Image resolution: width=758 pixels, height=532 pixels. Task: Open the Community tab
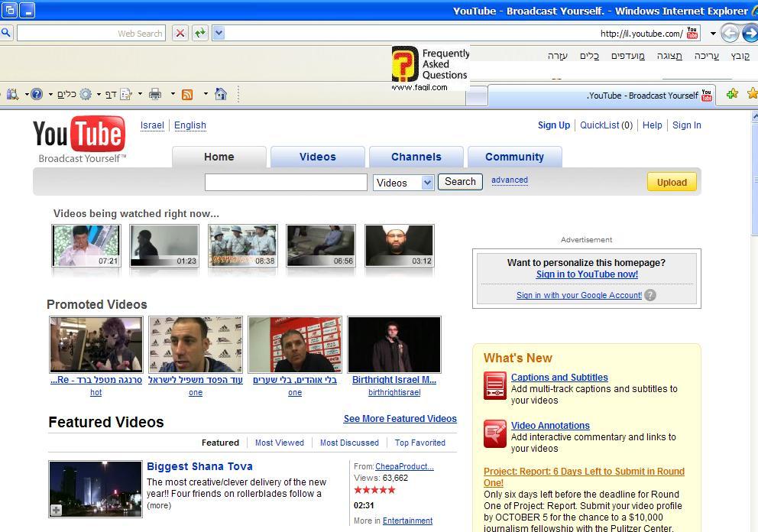514,157
